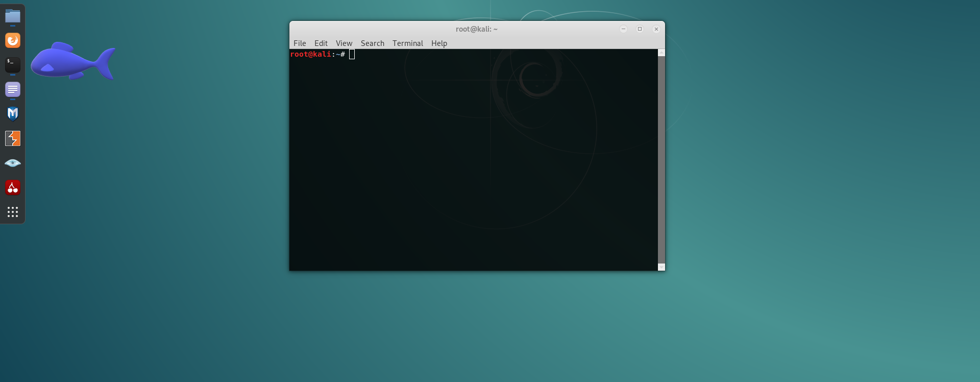Open the File menu in terminal
This screenshot has height=382, width=980.
(300, 43)
